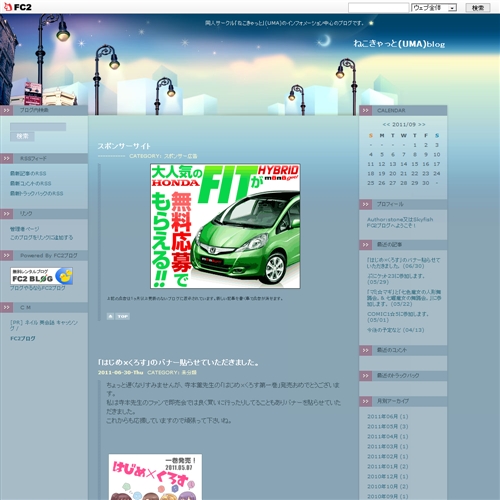Open the 2010年12月 (1) archive

[x=388, y=477]
